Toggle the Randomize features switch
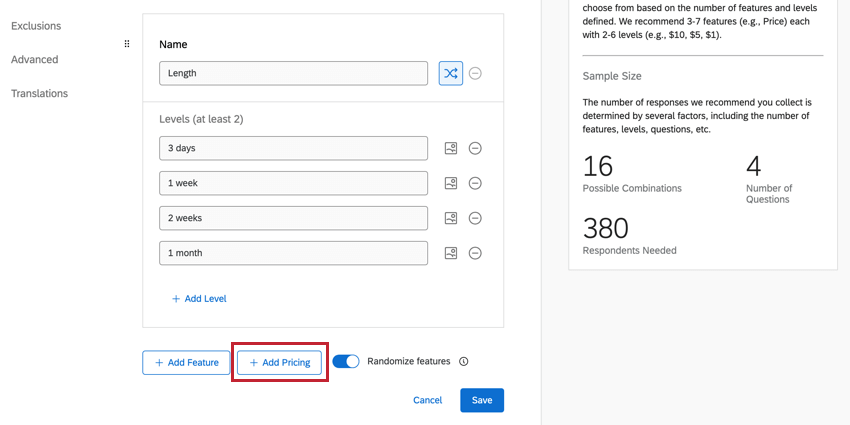The width and height of the screenshot is (850, 425). pyautogui.click(x=346, y=362)
